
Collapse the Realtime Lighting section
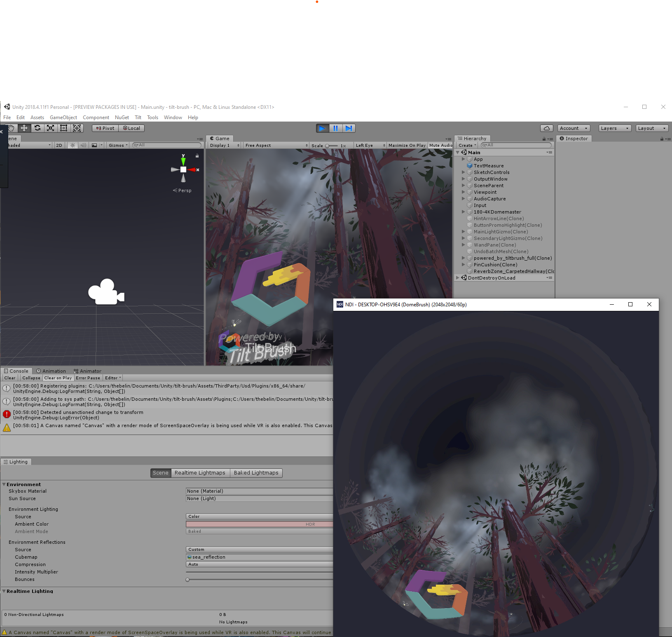point(4,591)
